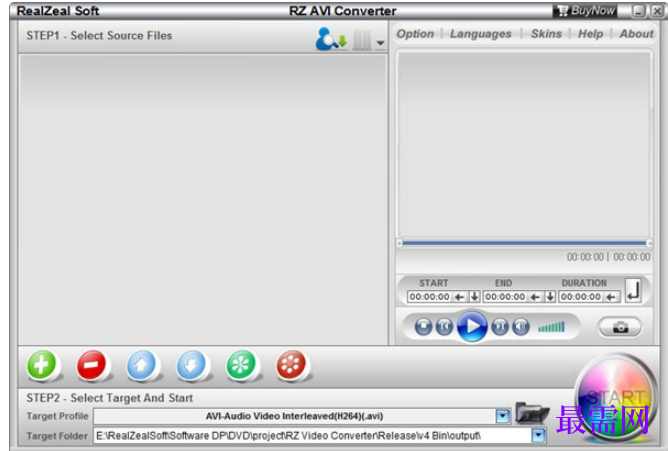Open the Languages menu
The width and height of the screenshot is (668, 451).
[x=481, y=34]
